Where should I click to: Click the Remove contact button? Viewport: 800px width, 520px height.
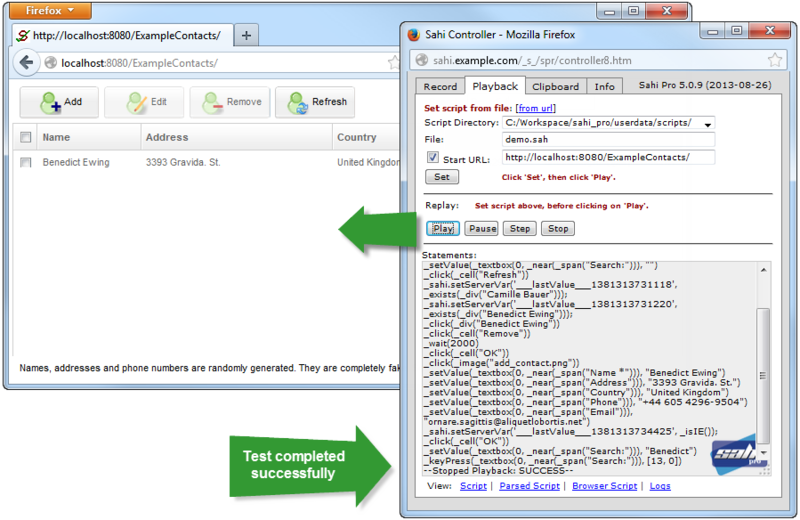230,102
